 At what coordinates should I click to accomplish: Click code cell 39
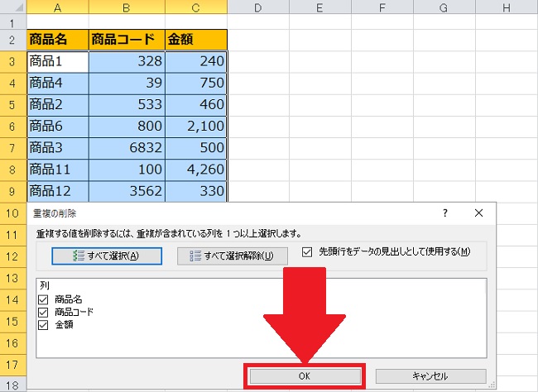[x=127, y=84]
